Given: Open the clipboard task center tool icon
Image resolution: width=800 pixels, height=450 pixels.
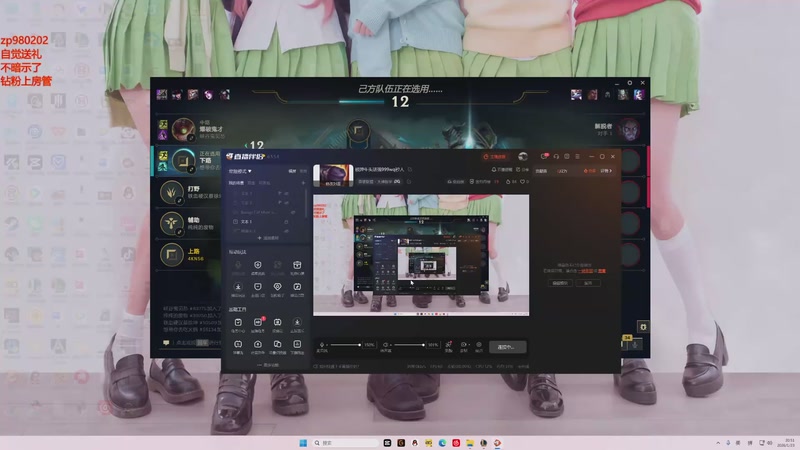Looking at the screenshot, I should point(238,322).
